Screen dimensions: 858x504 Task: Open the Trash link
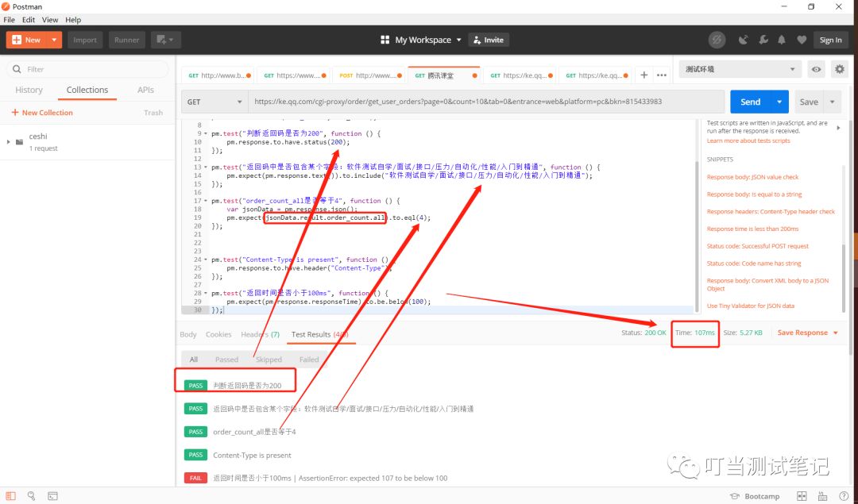tap(153, 113)
